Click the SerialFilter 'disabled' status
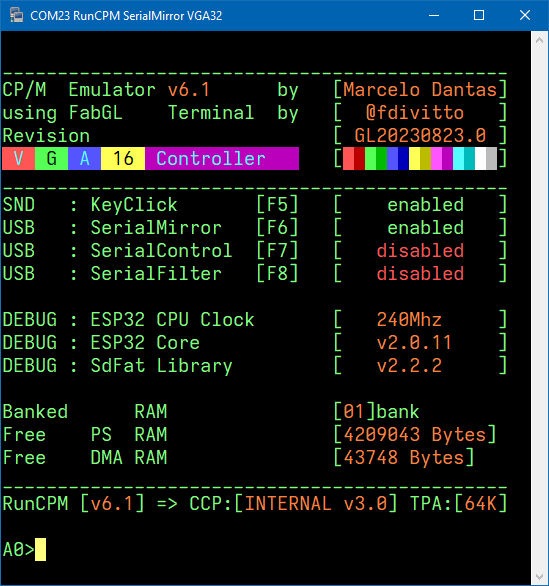Image resolution: width=549 pixels, height=586 pixels. [x=420, y=274]
